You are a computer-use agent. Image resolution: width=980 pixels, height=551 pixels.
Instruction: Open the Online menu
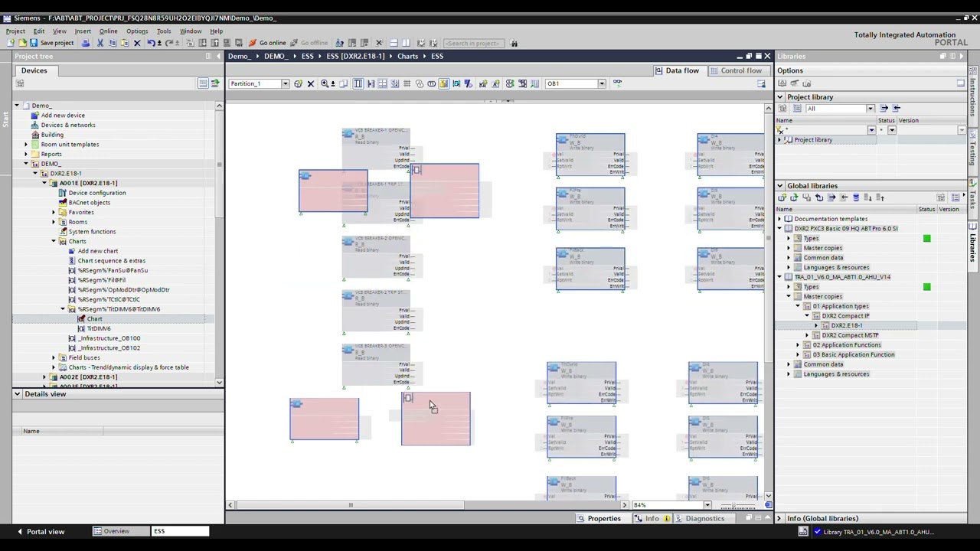point(108,31)
